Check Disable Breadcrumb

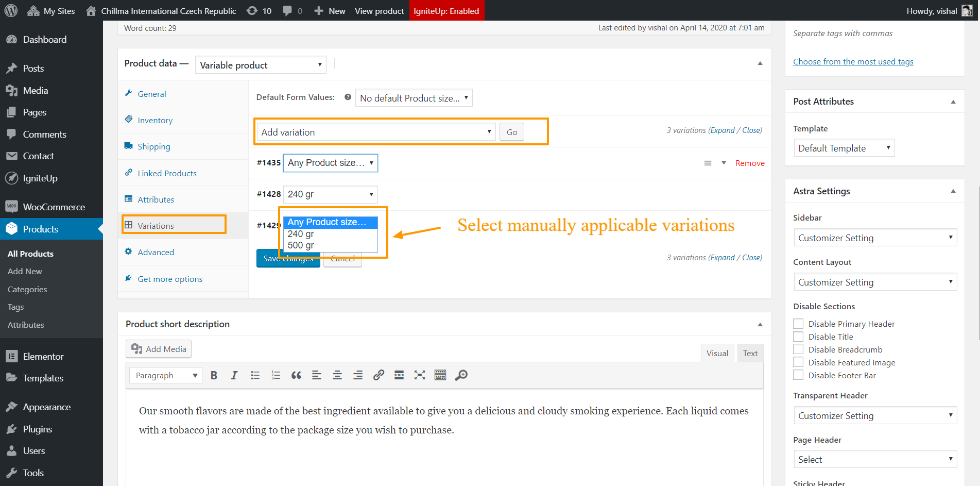[x=798, y=349]
